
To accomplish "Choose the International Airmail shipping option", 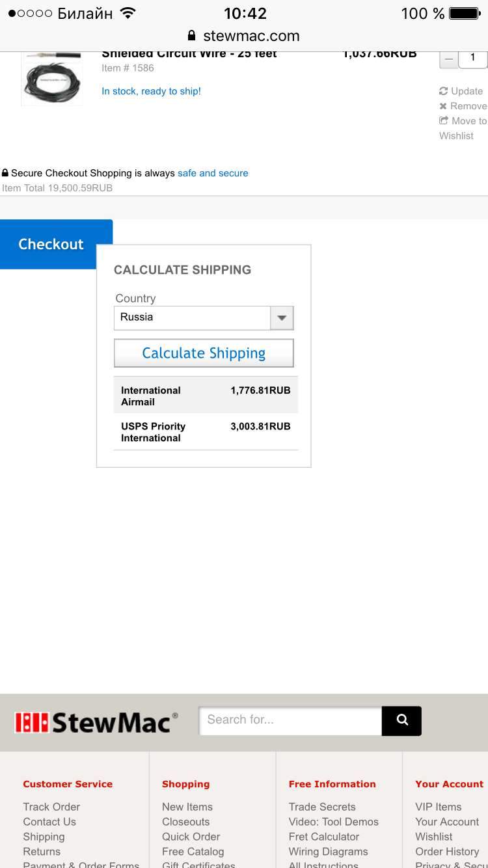I will 206,396.
